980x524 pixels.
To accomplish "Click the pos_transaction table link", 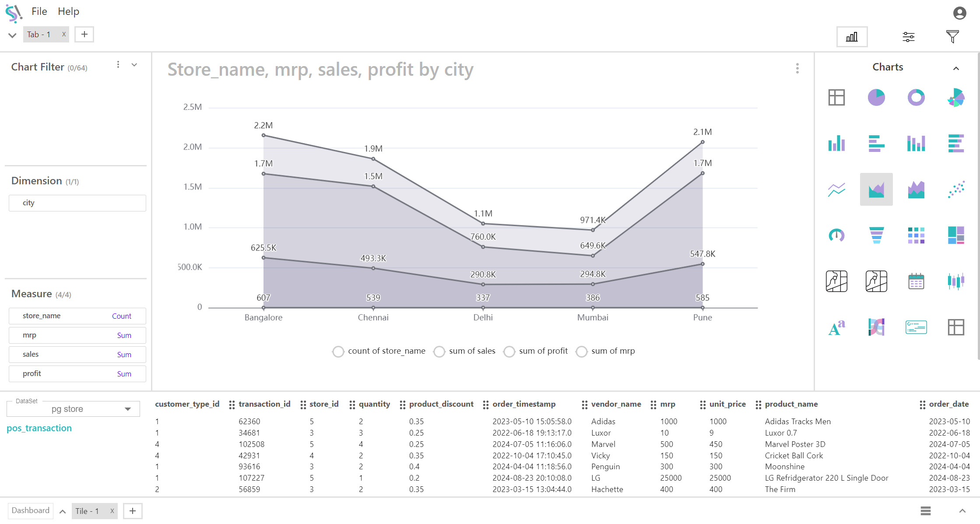I will (39, 428).
